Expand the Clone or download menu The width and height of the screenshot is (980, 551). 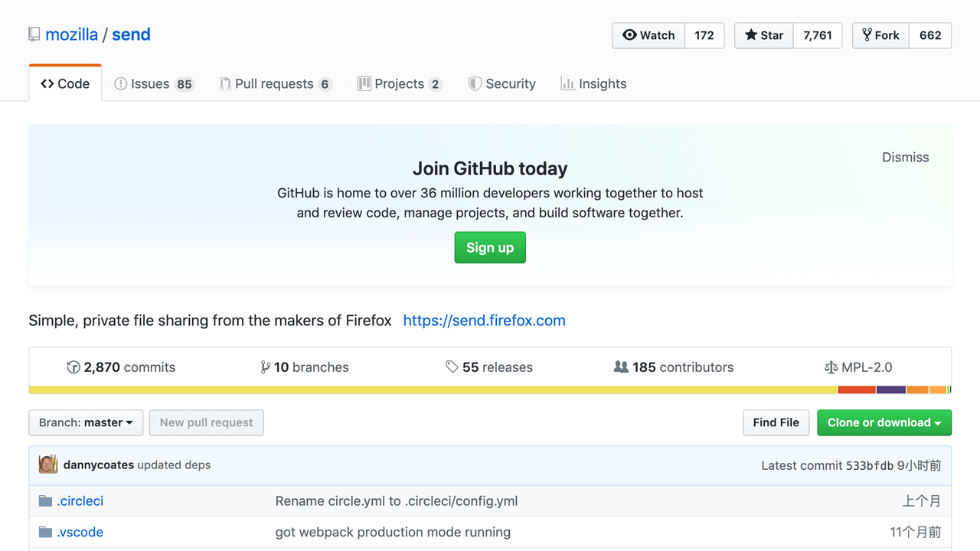(x=884, y=422)
